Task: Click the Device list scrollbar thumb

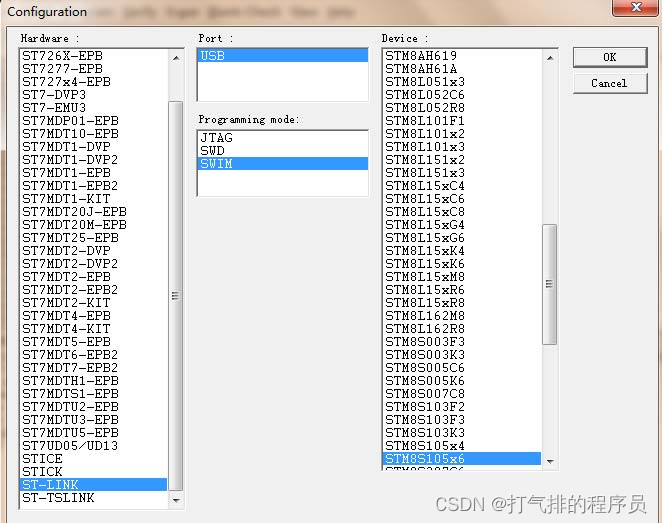Action: 549,284
